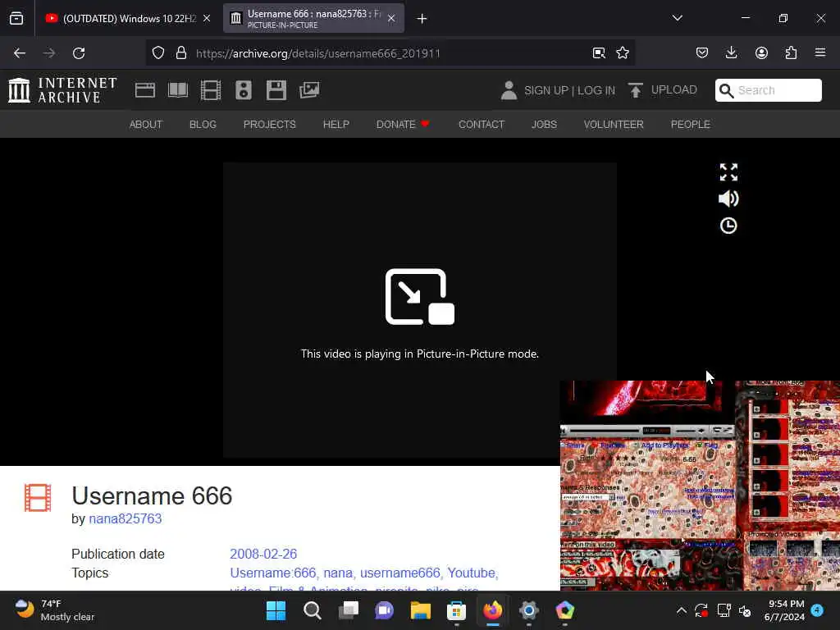Go back to previous page
The image size is (840, 630).
click(20, 53)
